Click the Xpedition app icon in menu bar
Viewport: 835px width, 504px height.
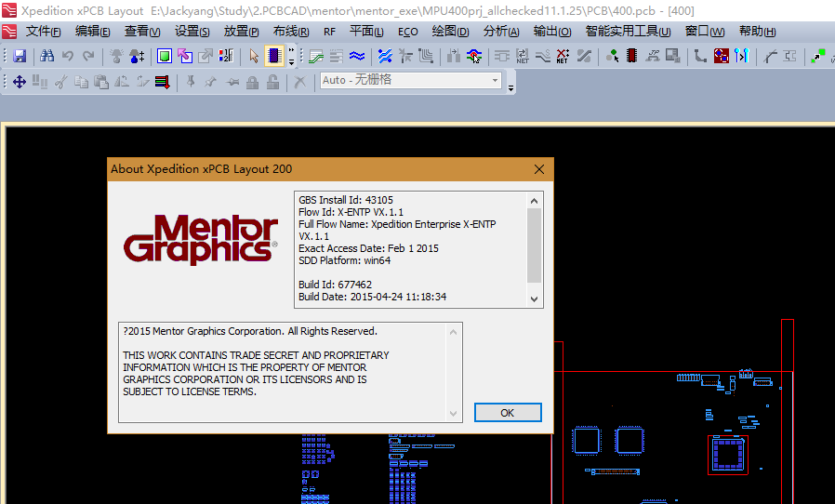(x=9, y=32)
